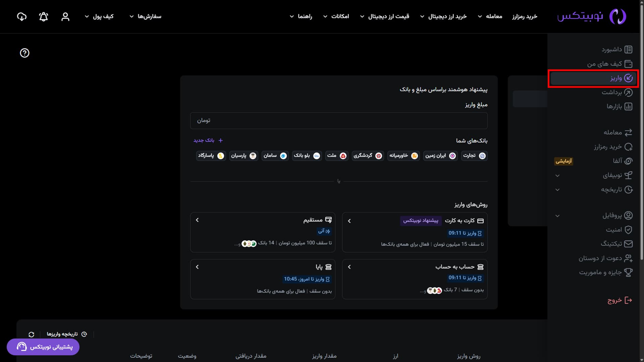Expand the پروفایل sidebar section
644x362 pixels.
pos(557,216)
